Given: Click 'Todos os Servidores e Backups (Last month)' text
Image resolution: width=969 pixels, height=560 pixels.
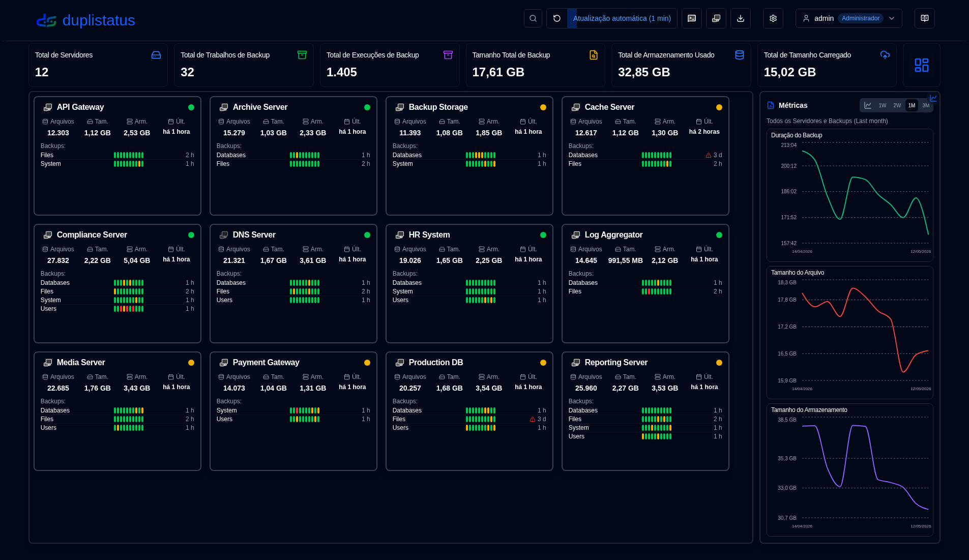Looking at the screenshot, I should coord(827,121).
